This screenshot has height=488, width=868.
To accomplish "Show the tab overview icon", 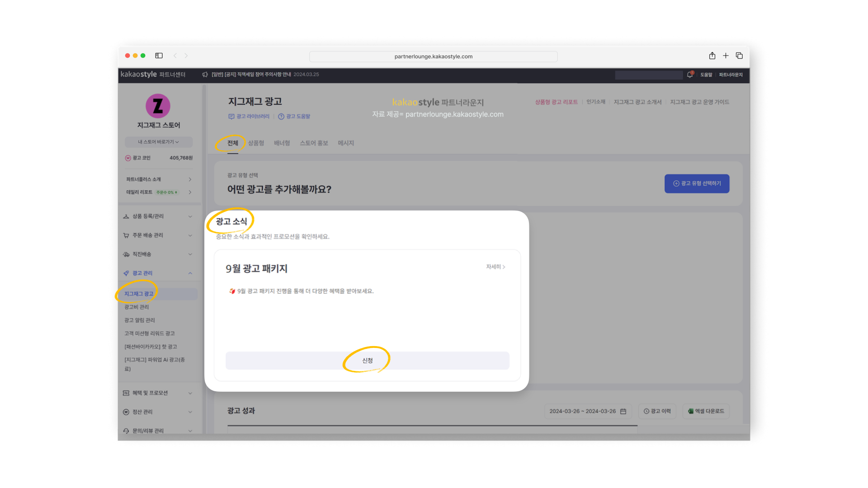I will (x=739, y=56).
